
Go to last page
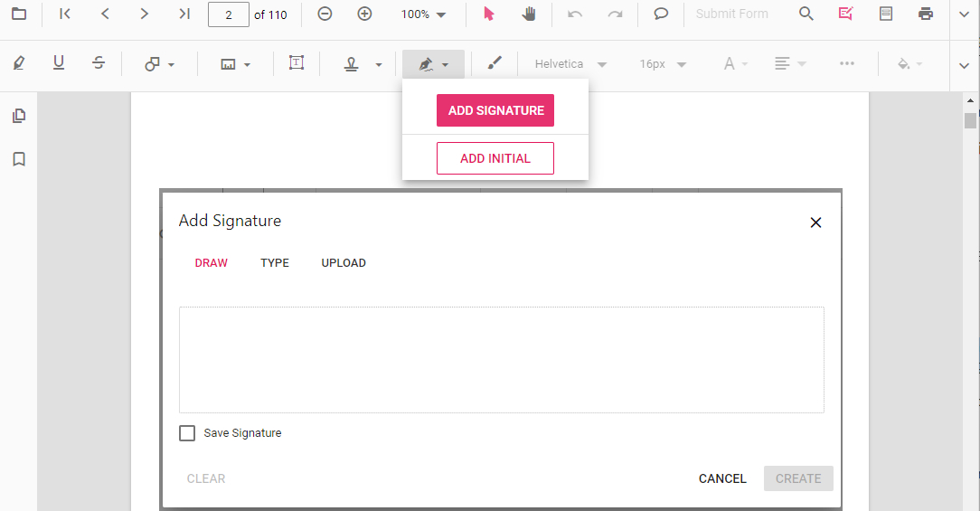point(184,14)
